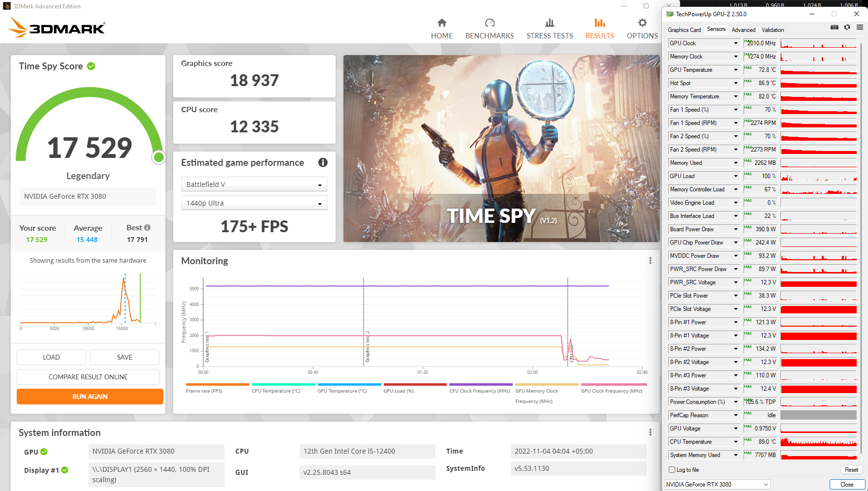Open the CPU Temperature sensor dropdown

736,442
